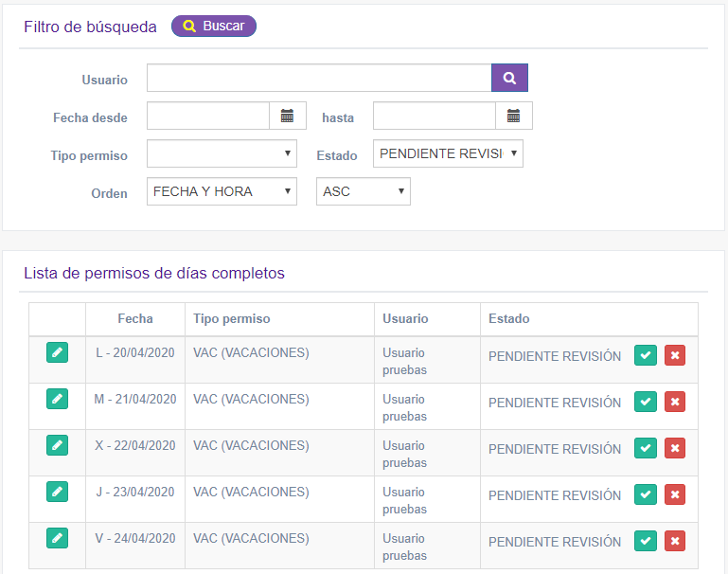Click the purple Buscar button

coord(214,26)
